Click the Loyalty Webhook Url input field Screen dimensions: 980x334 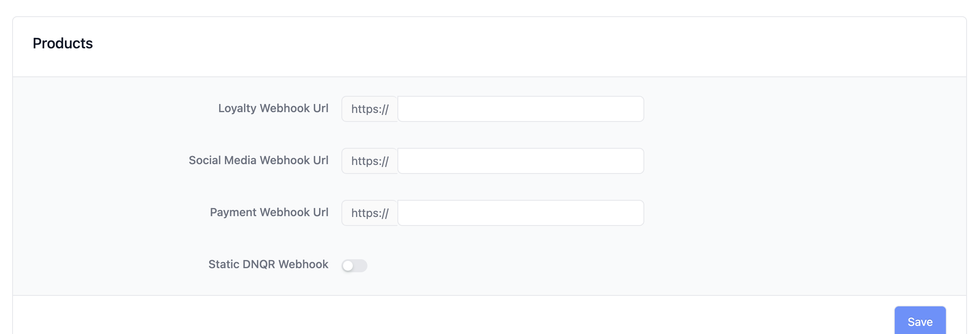[x=520, y=109]
